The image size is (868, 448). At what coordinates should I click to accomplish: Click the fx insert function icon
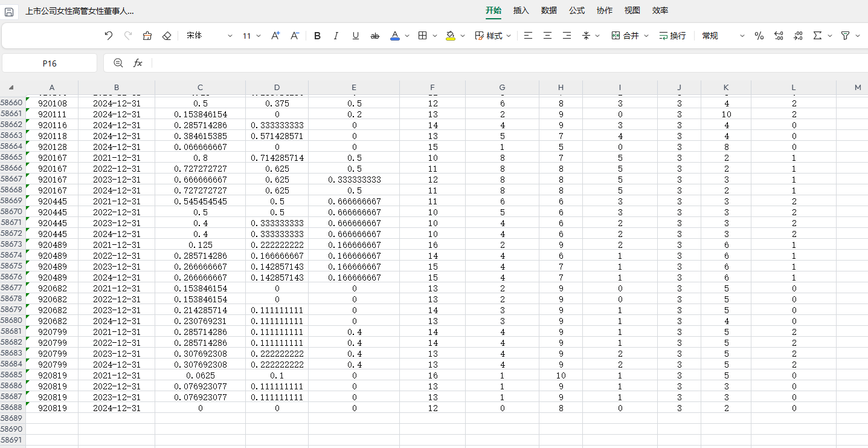tap(138, 63)
